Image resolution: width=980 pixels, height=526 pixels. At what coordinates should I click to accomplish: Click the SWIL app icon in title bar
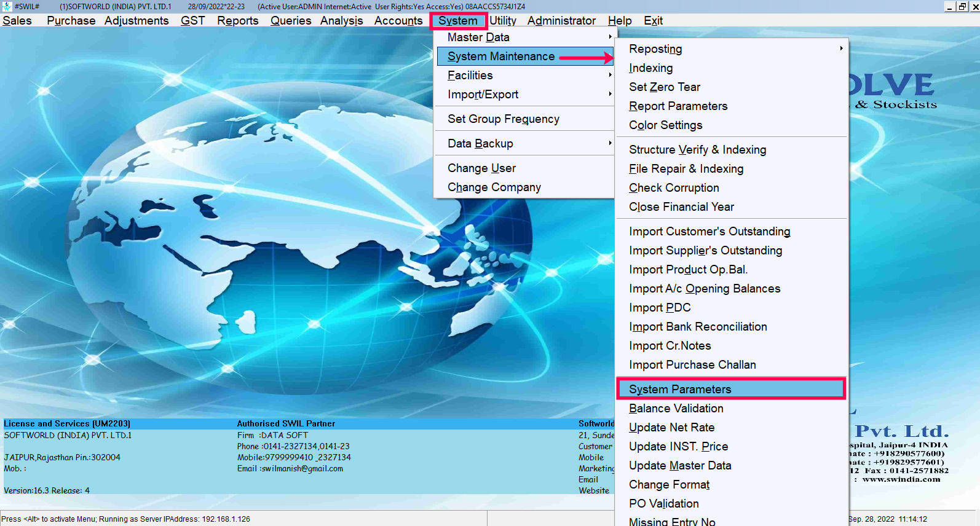[x=7, y=6]
